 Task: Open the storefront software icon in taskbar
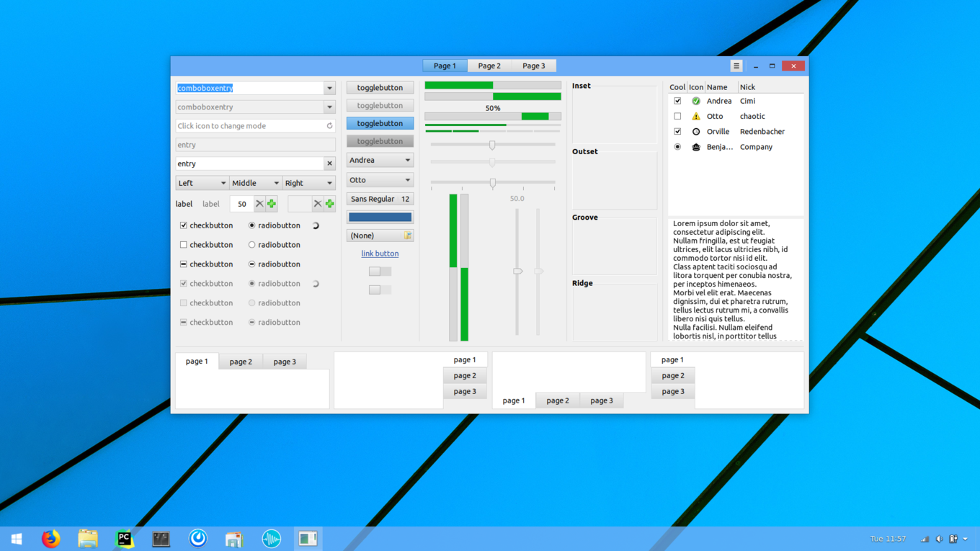click(x=234, y=539)
